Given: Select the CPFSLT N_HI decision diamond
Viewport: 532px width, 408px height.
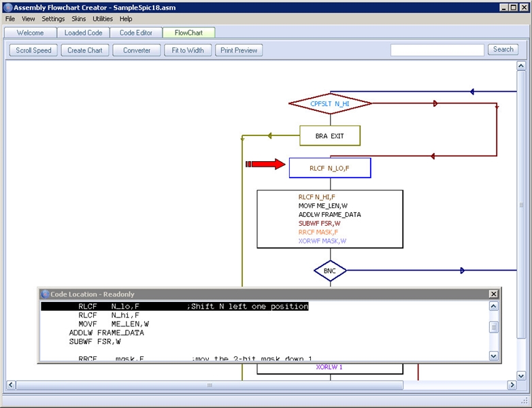Looking at the screenshot, I should click(x=330, y=104).
